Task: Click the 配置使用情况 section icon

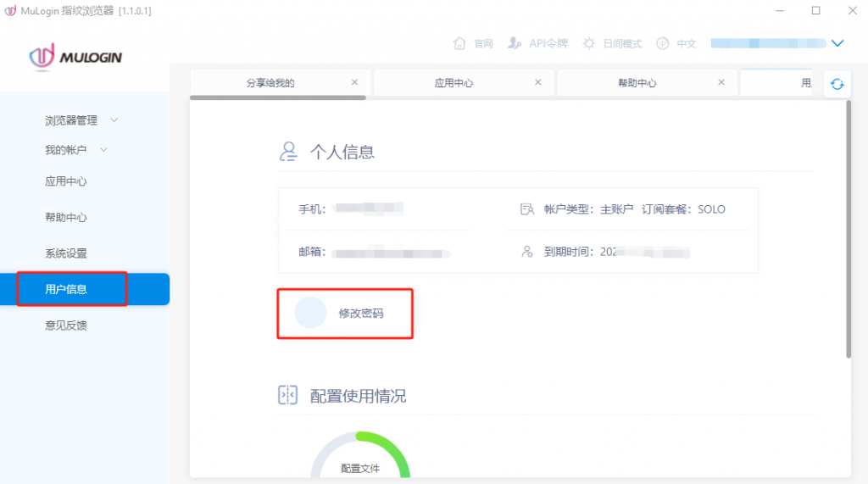Action: tap(288, 395)
